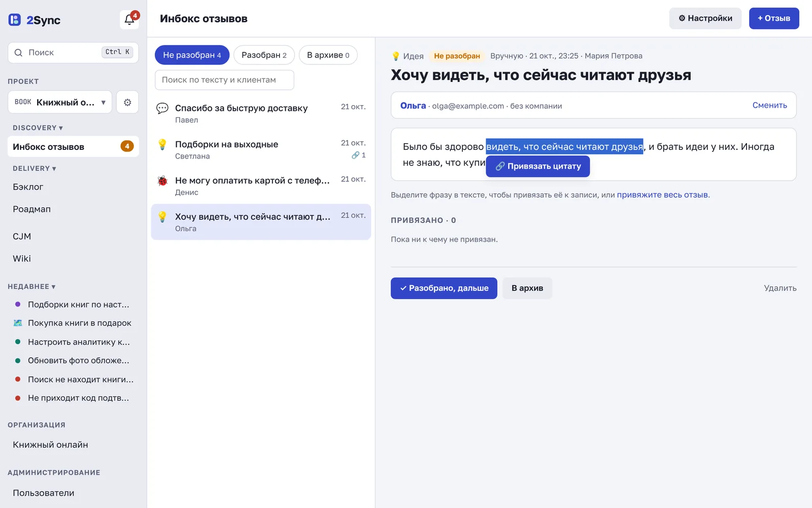This screenshot has height=508, width=812.
Task: Open CJM page in sidebar
Action: click(73, 236)
